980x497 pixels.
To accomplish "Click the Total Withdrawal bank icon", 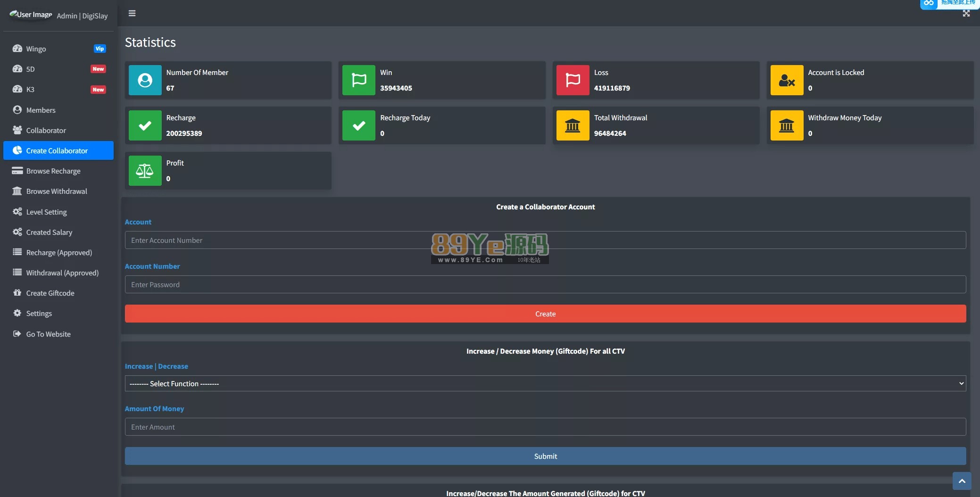I will 573,125.
